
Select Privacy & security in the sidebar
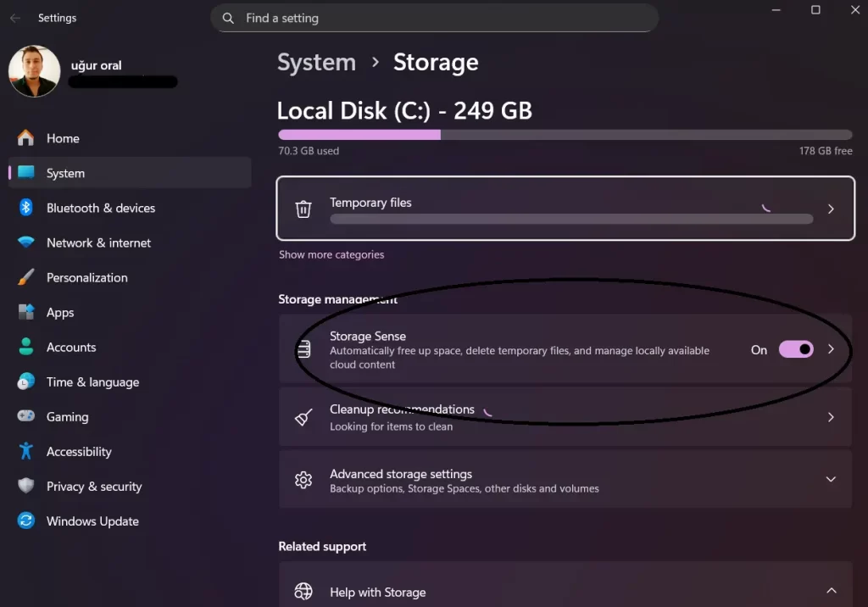pyautogui.click(x=94, y=486)
